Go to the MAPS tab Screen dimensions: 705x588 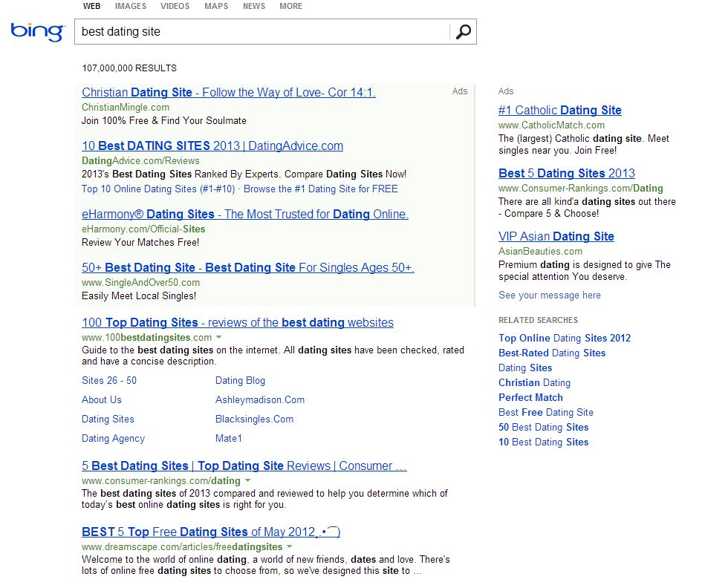pyautogui.click(x=216, y=6)
